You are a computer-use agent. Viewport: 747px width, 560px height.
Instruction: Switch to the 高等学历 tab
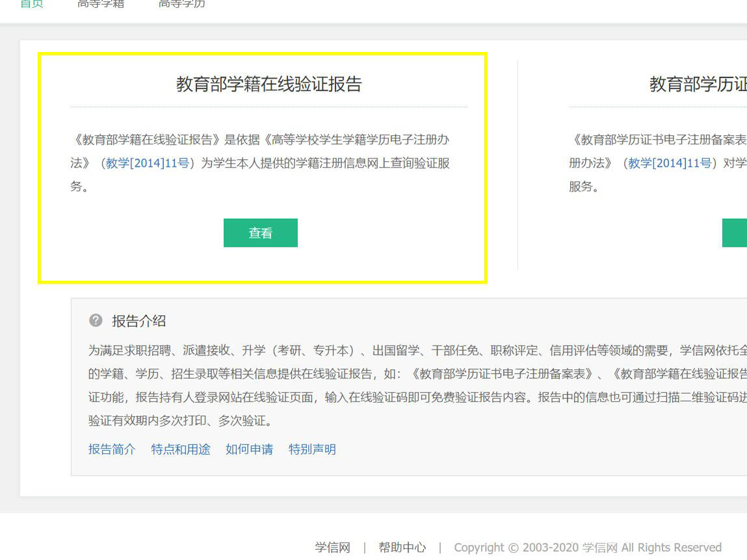pyautogui.click(x=180, y=3)
